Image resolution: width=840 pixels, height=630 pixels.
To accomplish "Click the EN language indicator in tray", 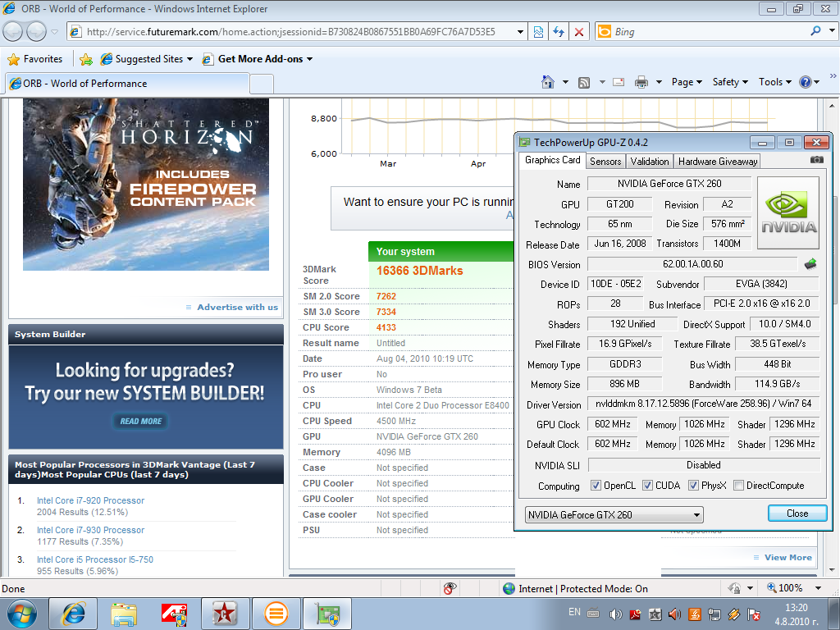I will pos(574,612).
